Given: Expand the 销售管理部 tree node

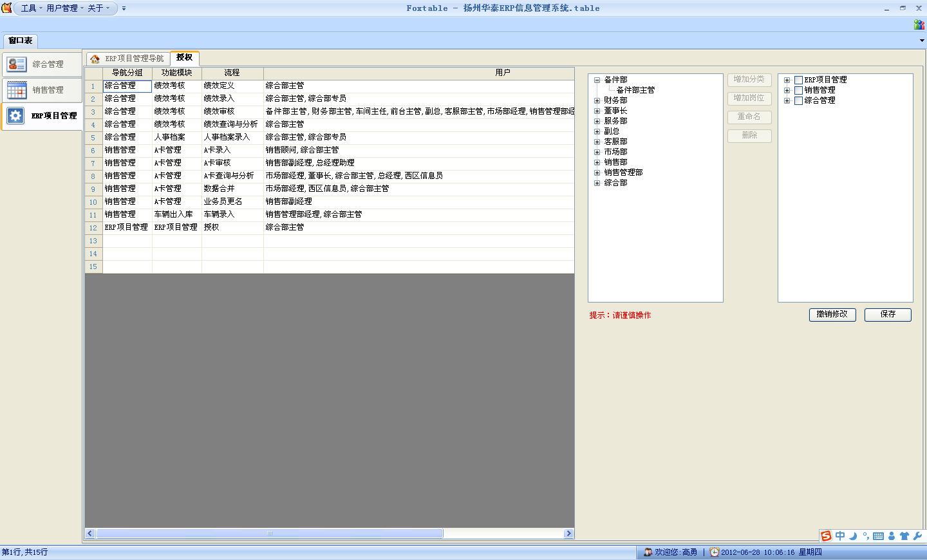Looking at the screenshot, I should coord(597,173).
